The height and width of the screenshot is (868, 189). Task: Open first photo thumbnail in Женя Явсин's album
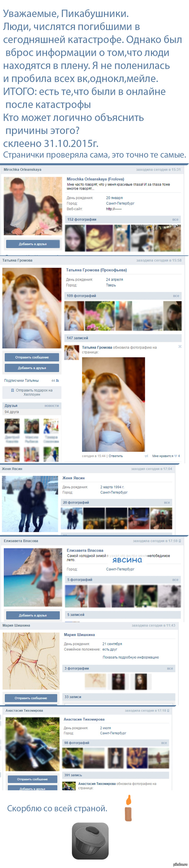72,518
